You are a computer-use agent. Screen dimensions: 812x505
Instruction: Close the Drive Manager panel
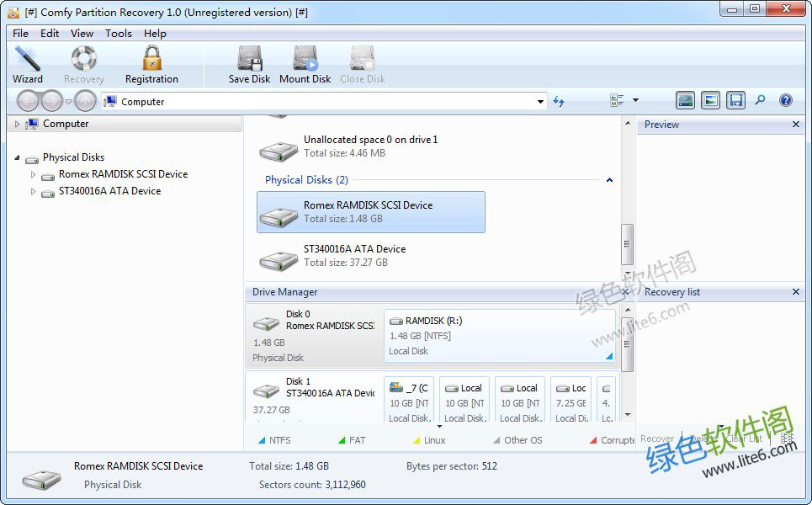pos(625,292)
